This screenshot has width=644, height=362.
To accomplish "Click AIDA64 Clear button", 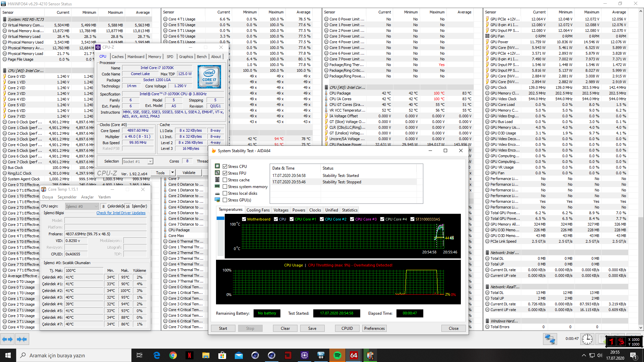I will click(285, 328).
